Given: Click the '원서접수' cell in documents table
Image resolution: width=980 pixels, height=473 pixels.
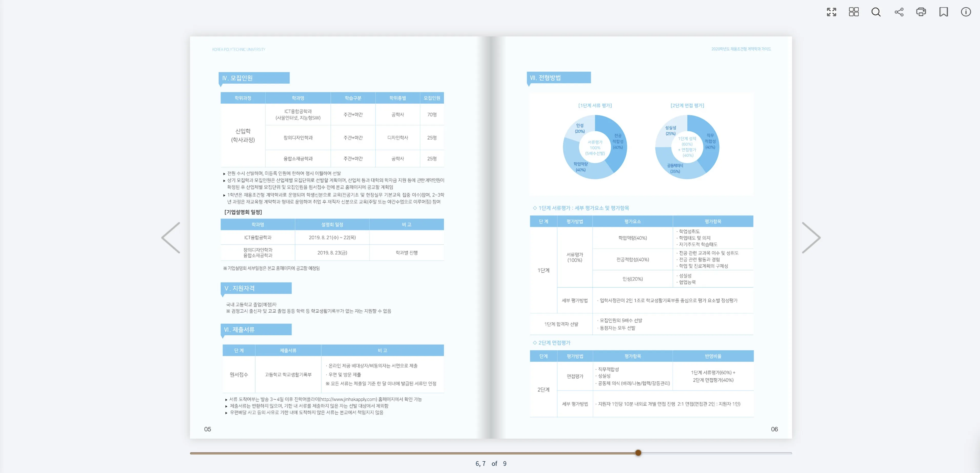Looking at the screenshot, I should click(x=238, y=375).
